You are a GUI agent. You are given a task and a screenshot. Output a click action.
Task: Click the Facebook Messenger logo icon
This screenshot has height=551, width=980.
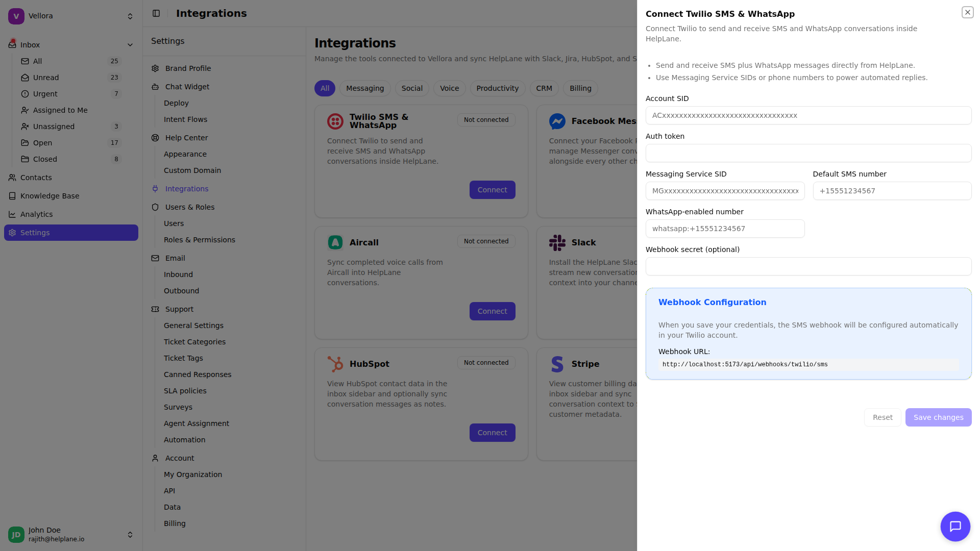tap(557, 121)
